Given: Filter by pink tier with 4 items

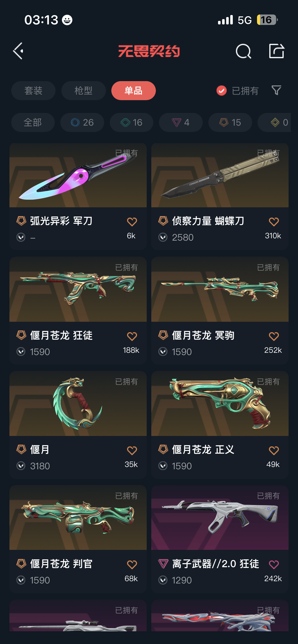Looking at the screenshot, I should (181, 122).
